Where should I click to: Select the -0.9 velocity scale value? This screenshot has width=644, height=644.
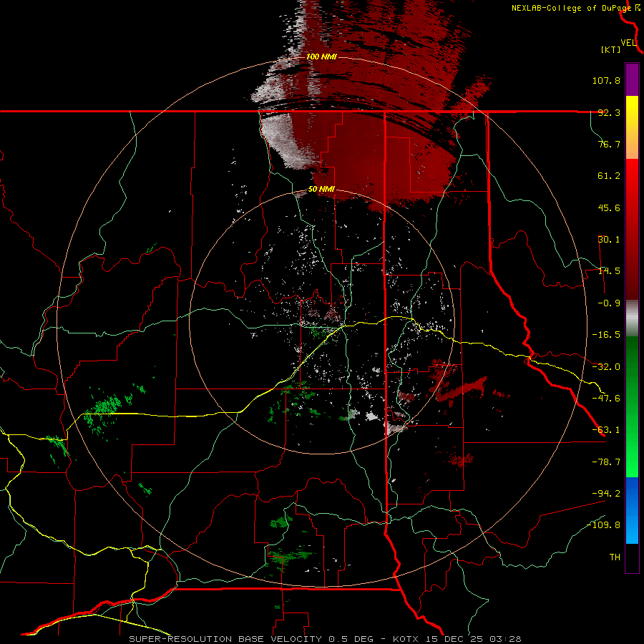pos(609,303)
